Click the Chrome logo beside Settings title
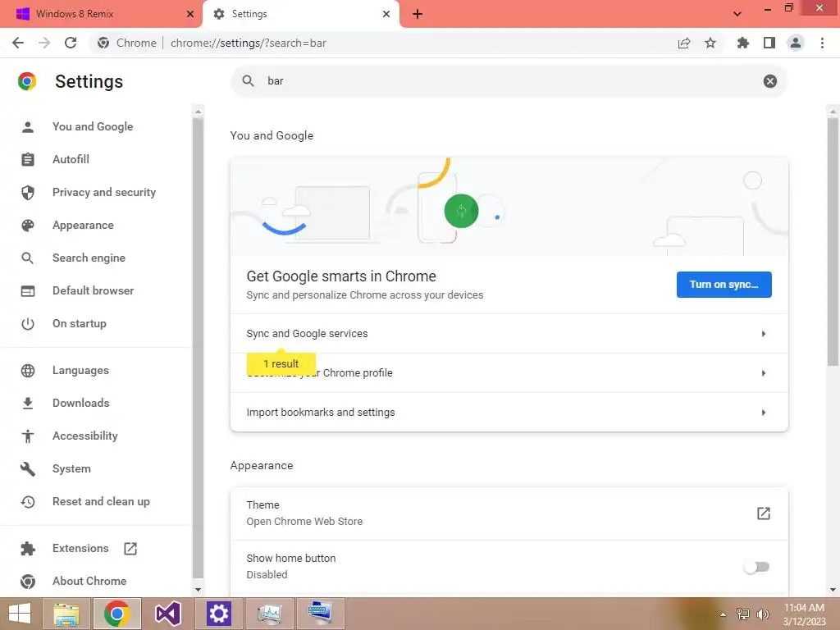The height and width of the screenshot is (630, 840). pyautogui.click(x=27, y=81)
